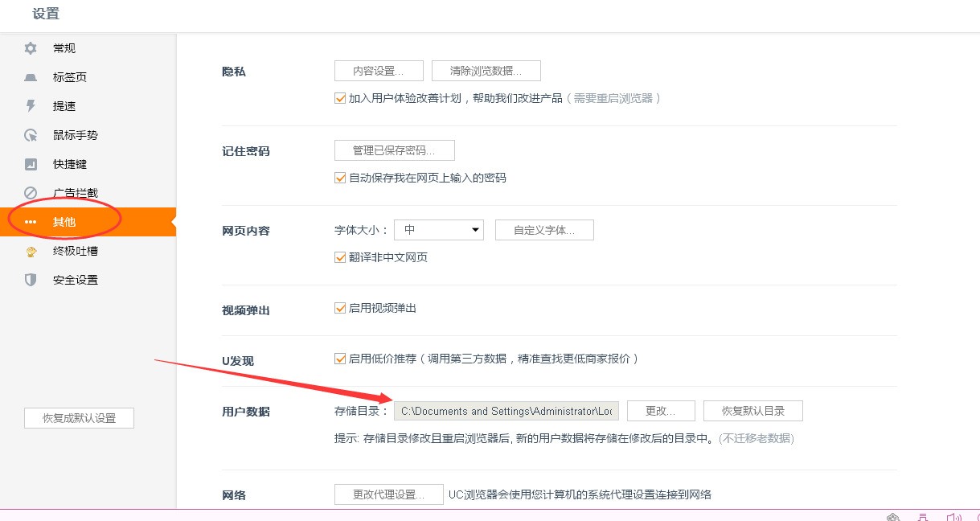Disable the 启用视频弹出 checkbox

tap(340, 308)
